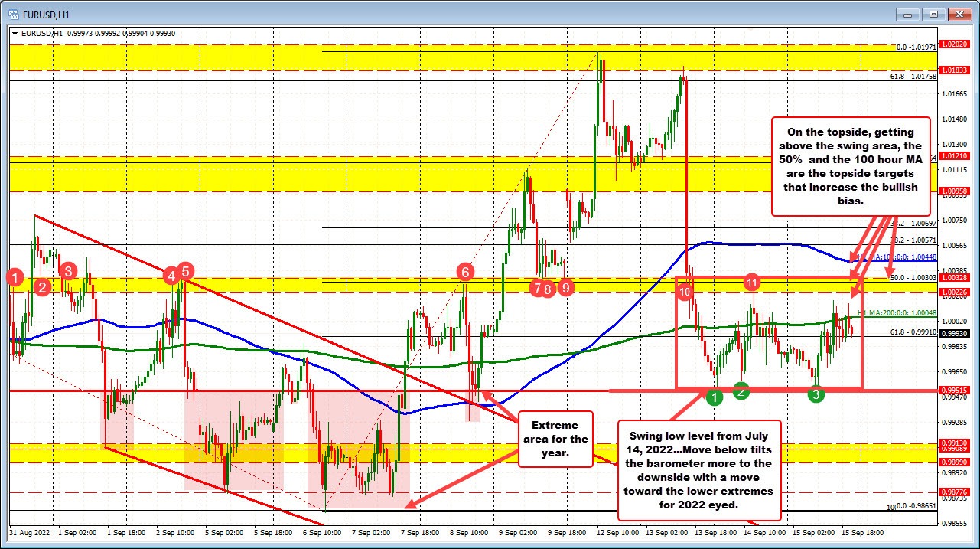This screenshot has width=980, height=549.
Task: Click red numbered marker 11 near September 14
Action: pyautogui.click(x=753, y=282)
